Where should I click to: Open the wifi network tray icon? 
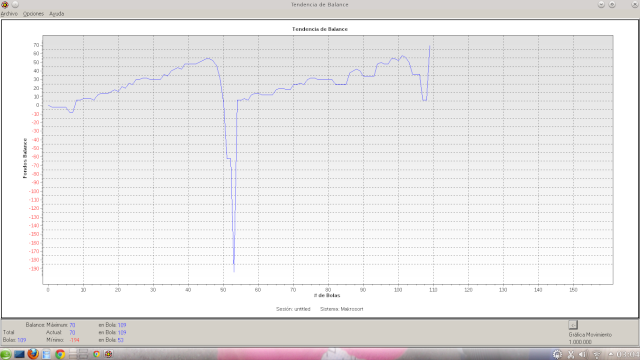pyautogui.click(x=597, y=355)
